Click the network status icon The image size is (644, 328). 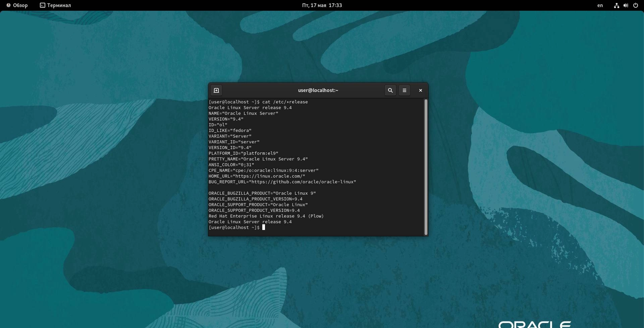click(616, 5)
